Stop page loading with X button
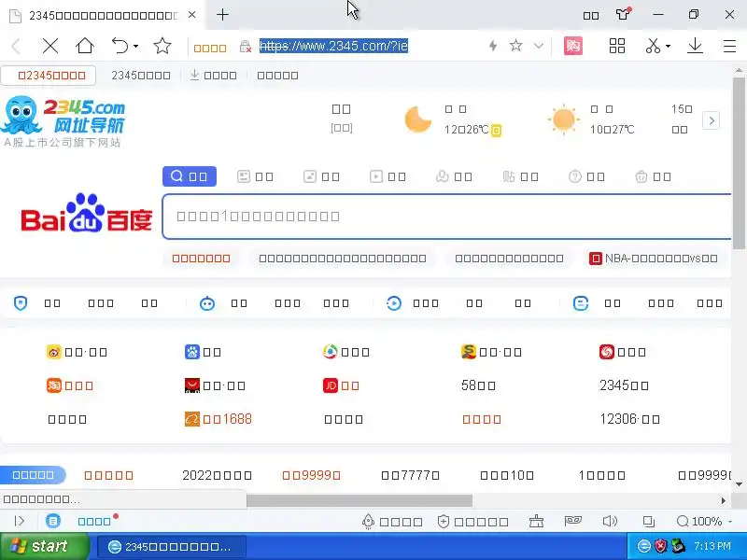The image size is (747, 560). (50, 46)
